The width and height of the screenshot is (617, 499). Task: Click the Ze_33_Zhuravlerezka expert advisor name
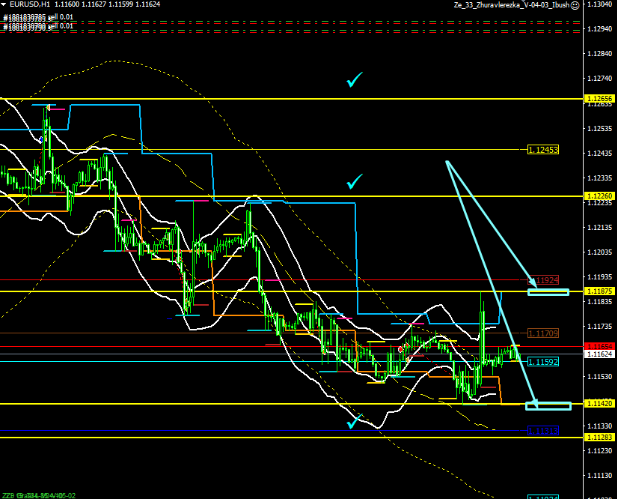click(510, 5)
